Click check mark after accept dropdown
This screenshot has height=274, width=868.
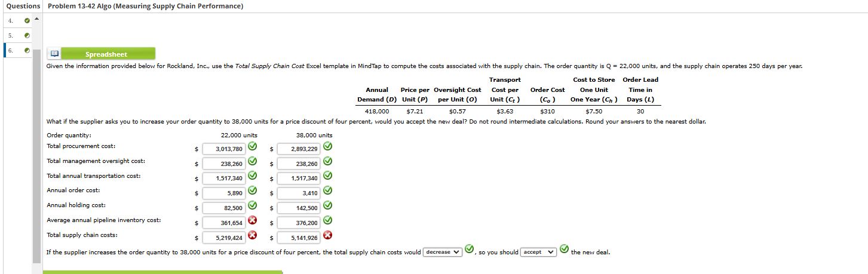565,249
